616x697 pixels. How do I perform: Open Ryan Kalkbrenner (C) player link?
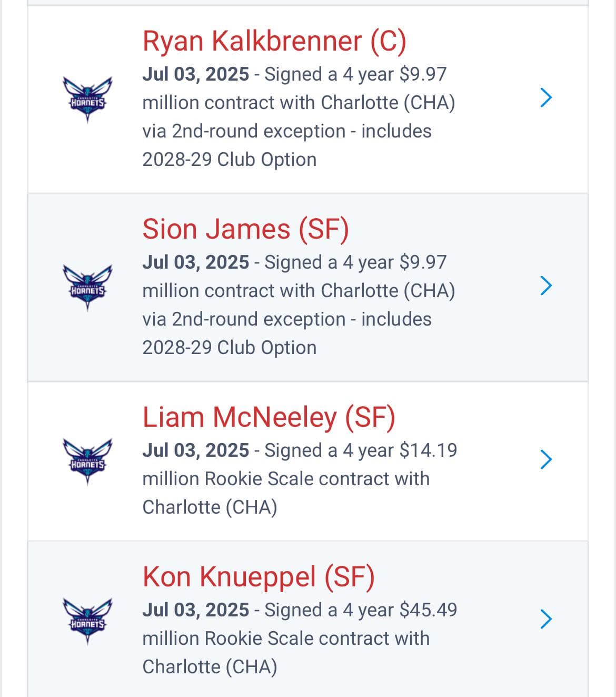pyautogui.click(x=274, y=41)
